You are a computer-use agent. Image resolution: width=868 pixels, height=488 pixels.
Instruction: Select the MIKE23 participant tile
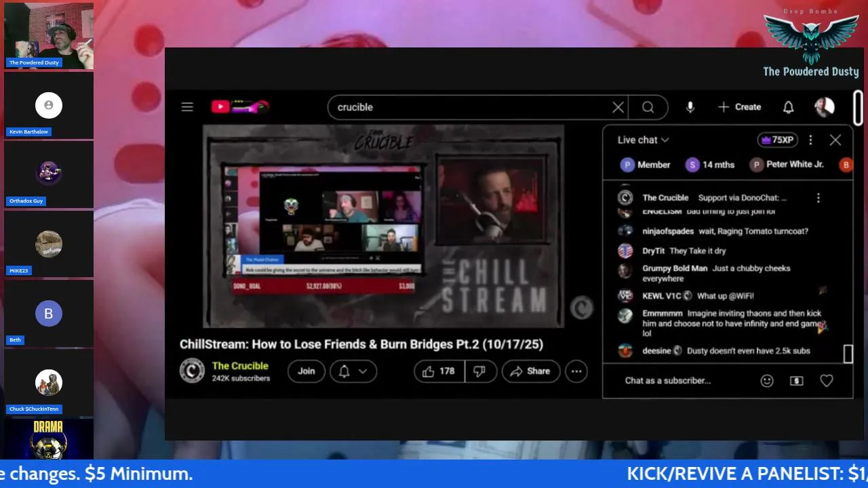click(49, 244)
